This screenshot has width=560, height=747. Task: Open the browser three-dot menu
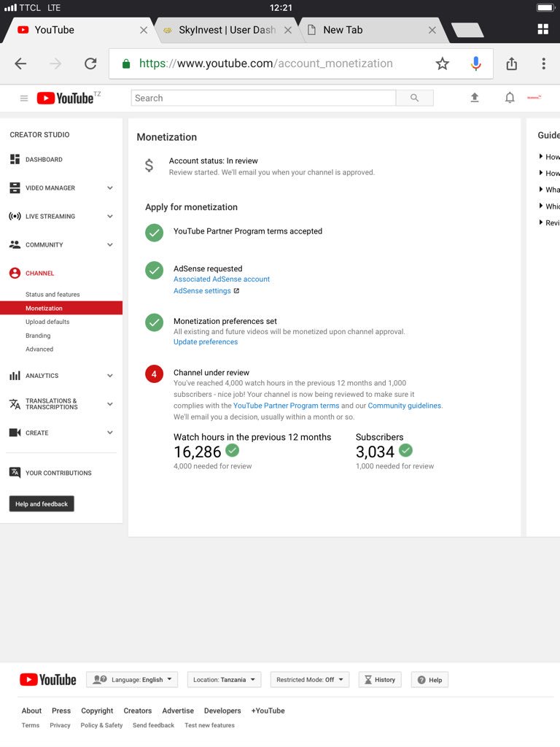pyautogui.click(x=544, y=63)
